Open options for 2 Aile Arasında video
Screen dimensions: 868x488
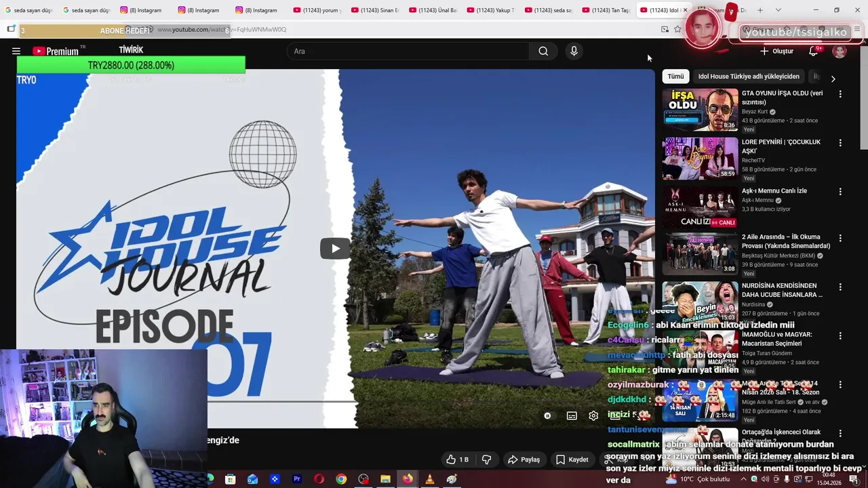tap(840, 238)
